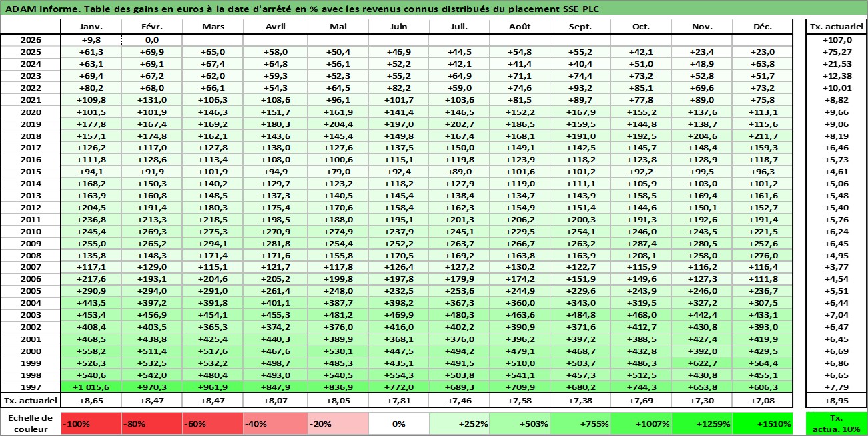
Task: Select the '+9,8' cell for Janv. 2026
Action: pos(91,39)
